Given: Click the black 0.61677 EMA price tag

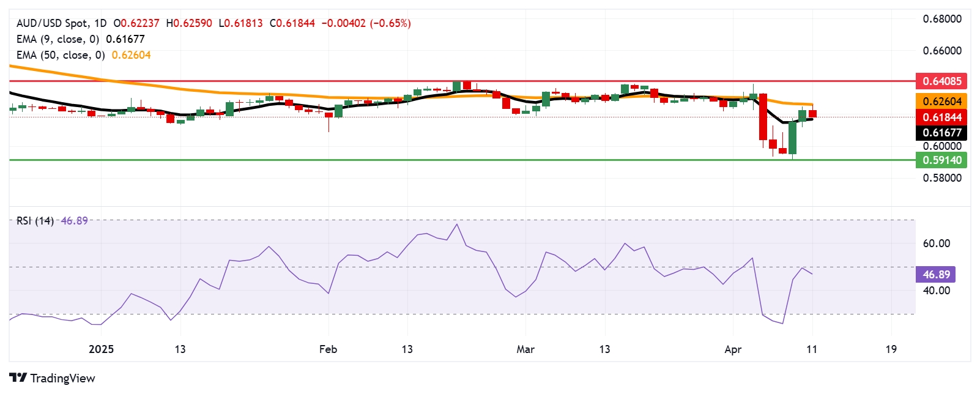Looking at the screenshot, I should click(x=941, y=133).
